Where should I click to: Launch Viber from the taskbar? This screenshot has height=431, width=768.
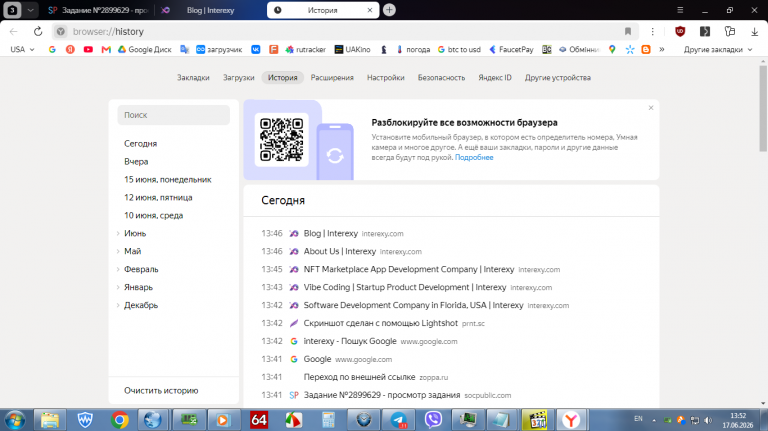tap(433, 420)
